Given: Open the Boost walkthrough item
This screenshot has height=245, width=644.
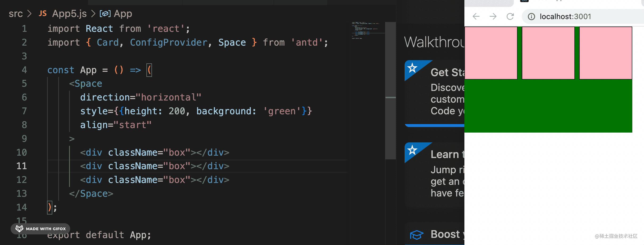Looking at the screenshot, I should pos(446,234).
